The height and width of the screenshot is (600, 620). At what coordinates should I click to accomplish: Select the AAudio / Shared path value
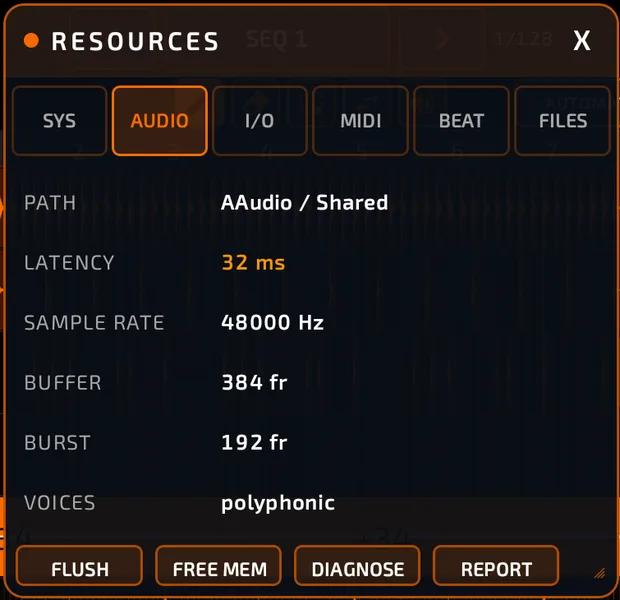(x=304, y=203)
